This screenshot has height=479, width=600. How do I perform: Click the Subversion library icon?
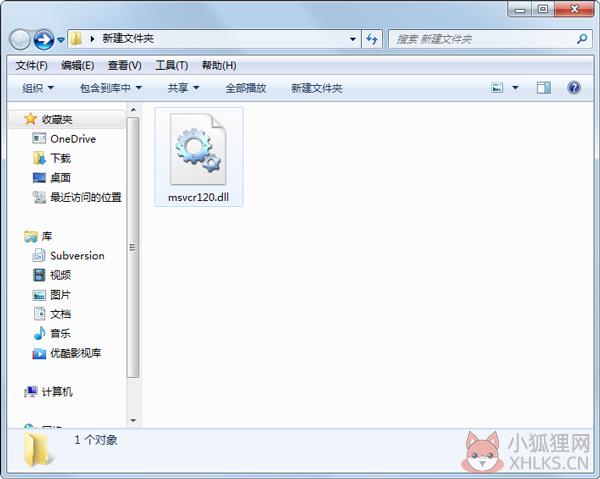pos(39,255)
